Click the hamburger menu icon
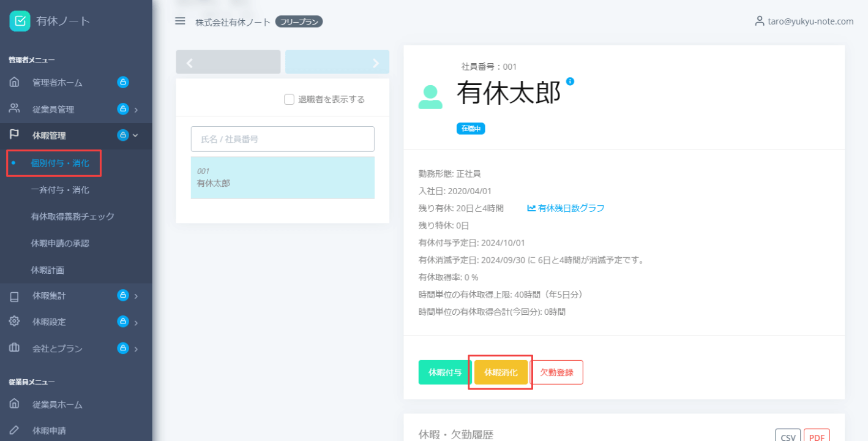 [x=179, y=20]
